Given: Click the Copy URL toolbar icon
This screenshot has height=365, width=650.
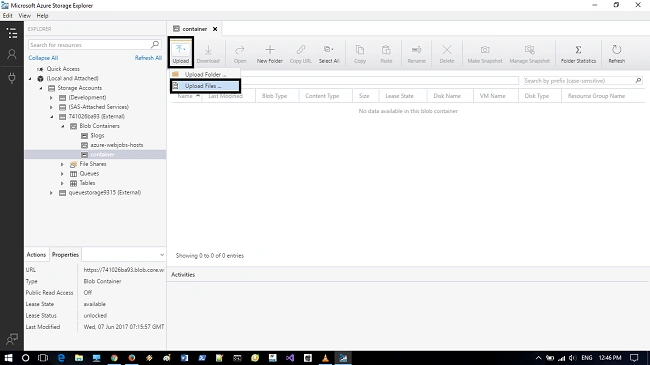Looking at the screenshot, I should (x=301, y=54).
